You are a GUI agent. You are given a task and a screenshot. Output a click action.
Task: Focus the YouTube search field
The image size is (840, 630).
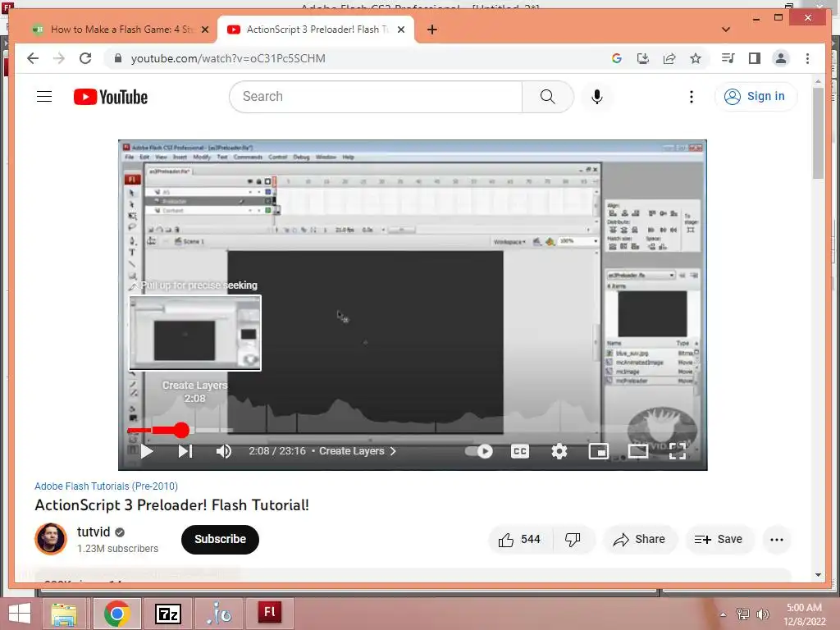[376, 97]
